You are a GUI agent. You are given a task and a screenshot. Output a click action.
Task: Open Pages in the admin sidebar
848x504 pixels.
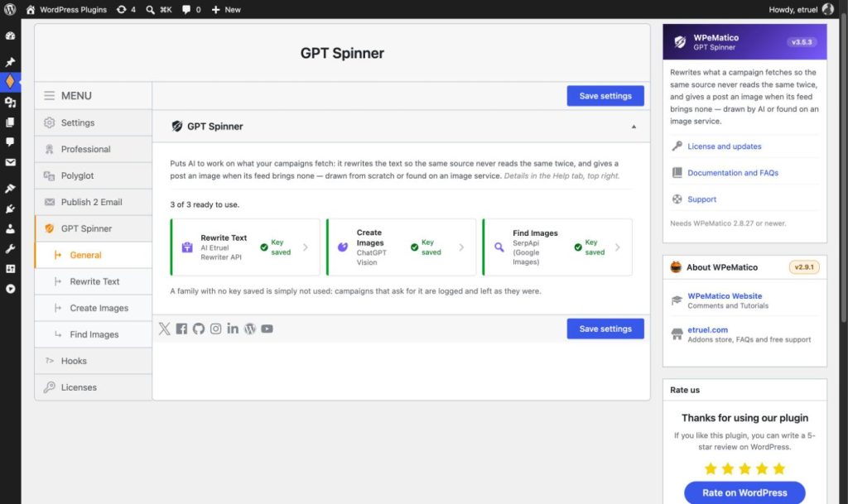10,122
